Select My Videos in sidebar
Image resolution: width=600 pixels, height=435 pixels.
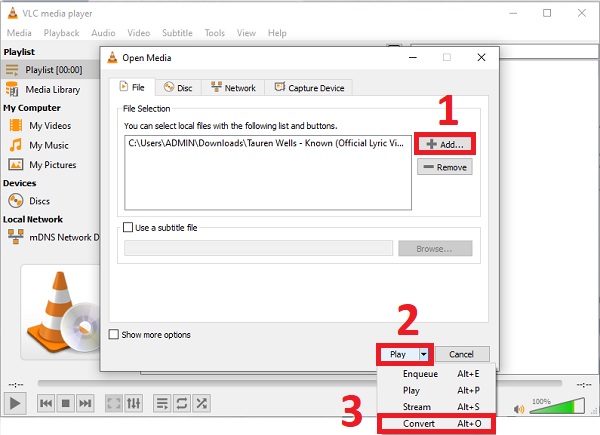(x=51, y=125)
